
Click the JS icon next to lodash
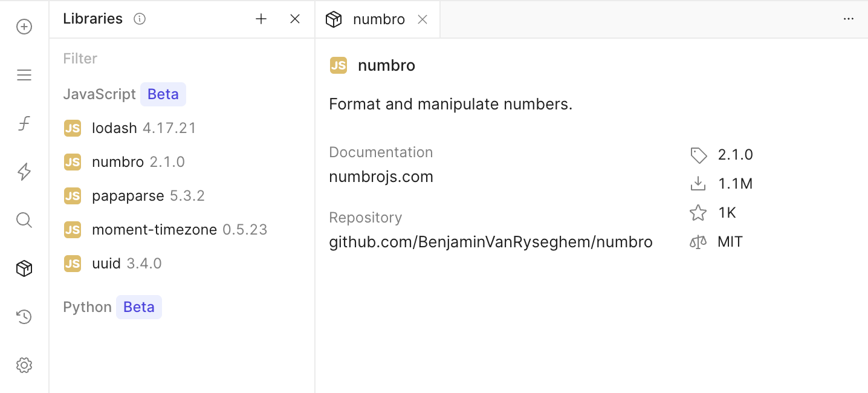click(x=73, y=128)
